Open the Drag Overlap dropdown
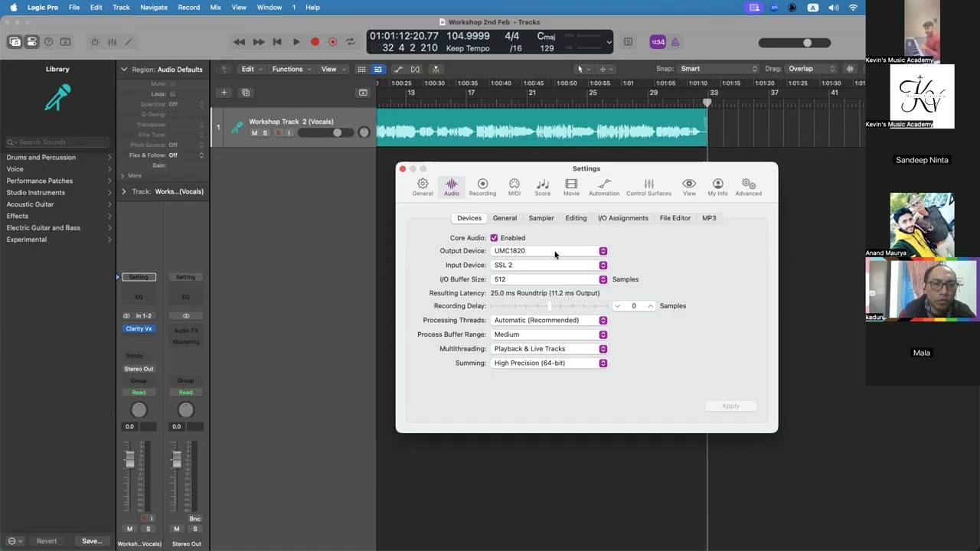Viewport: 980px width, 551px height. click(812, 69)
